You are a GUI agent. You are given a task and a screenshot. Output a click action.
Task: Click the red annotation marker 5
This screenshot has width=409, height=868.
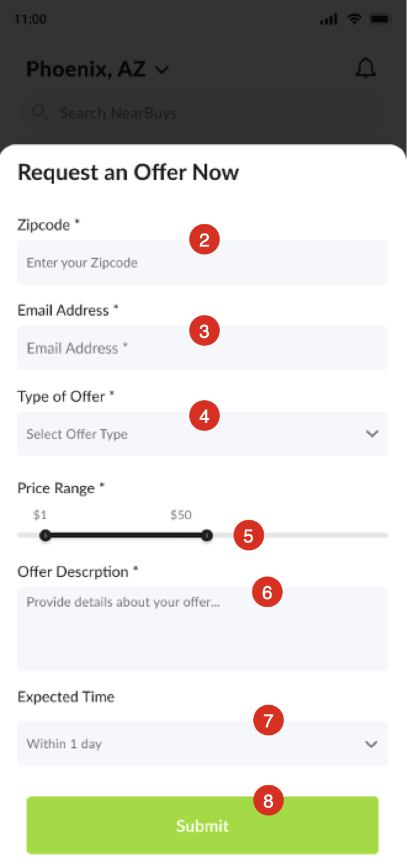pos(248,535)
